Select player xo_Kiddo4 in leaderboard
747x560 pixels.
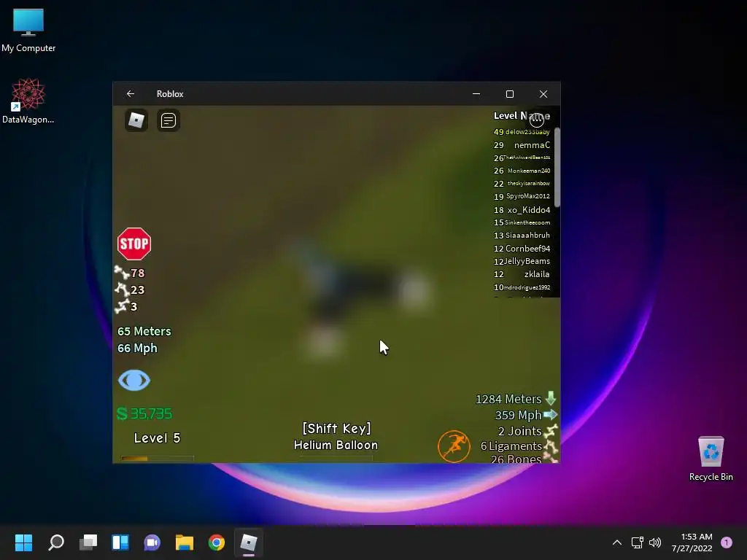point(529,209)
